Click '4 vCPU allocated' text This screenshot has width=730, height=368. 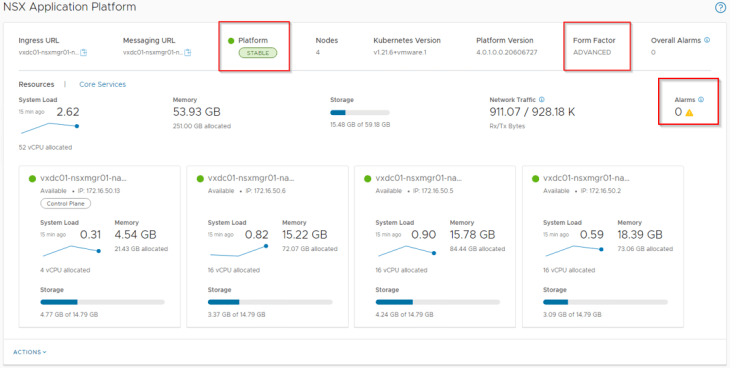tap(65, 270)
